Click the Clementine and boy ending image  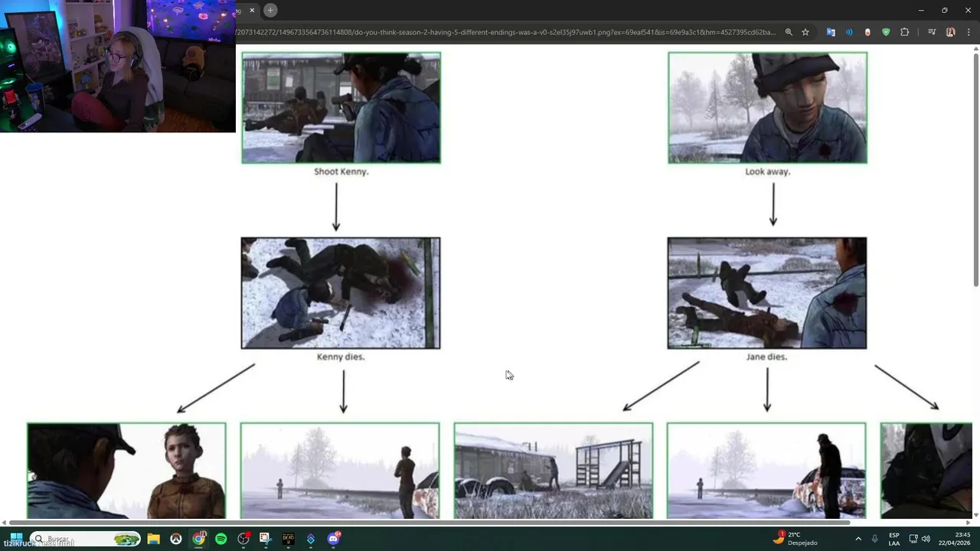click(x=126, y=470)
